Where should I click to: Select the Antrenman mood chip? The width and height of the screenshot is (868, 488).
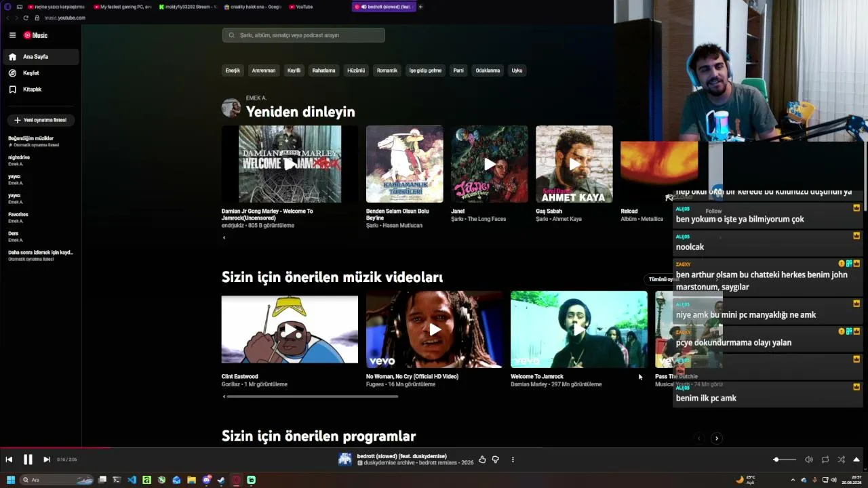[x=264, y=70]
